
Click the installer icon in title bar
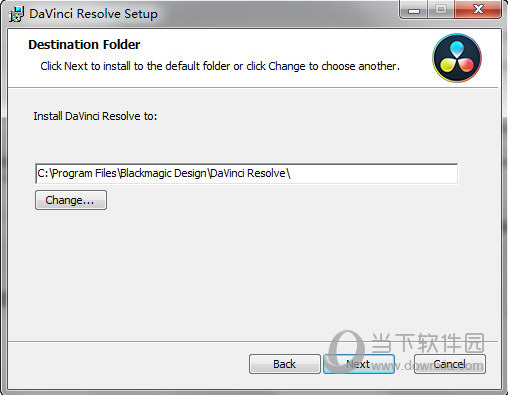click(x=16, y=14)
